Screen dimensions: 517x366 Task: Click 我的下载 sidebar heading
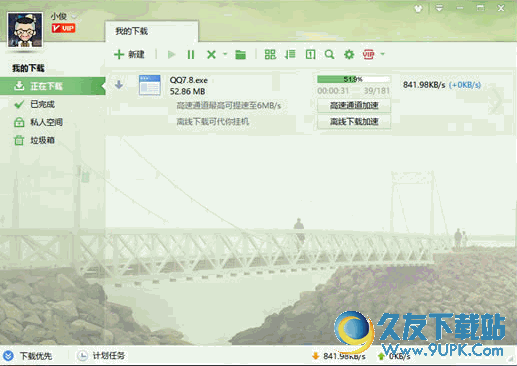28,68
